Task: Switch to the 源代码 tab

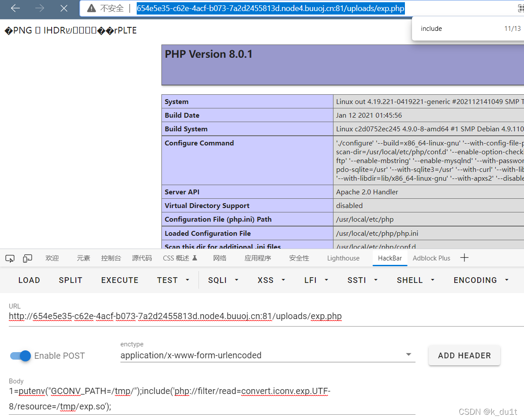Action: tap(142, 258)
